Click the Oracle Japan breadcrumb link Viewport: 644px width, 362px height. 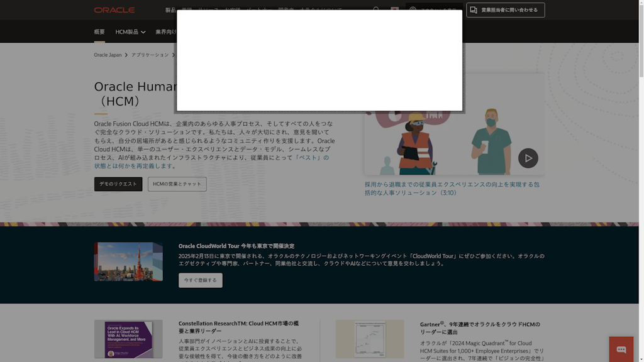[108, 55]
